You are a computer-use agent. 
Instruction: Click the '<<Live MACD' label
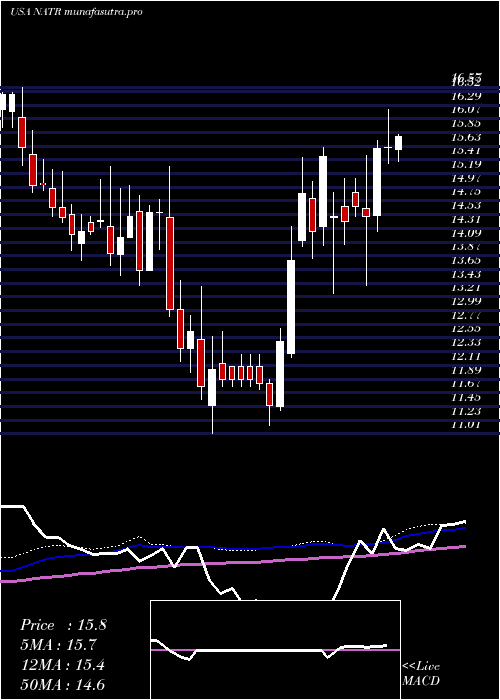coord(421,674)
